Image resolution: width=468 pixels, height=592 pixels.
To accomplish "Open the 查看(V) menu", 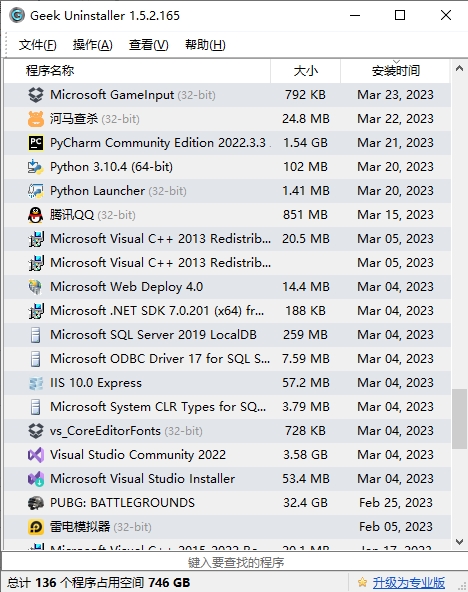I will point(148,45).
